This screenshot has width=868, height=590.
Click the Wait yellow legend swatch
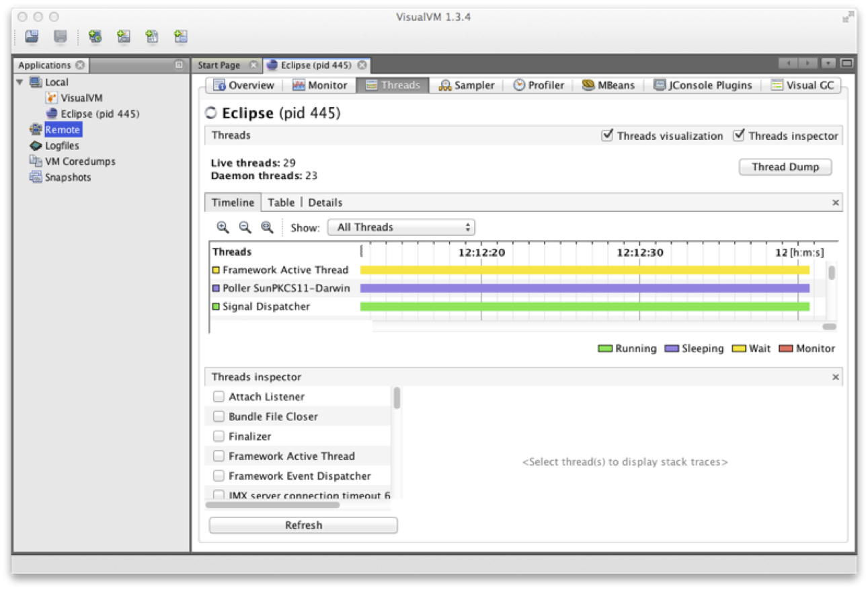[739, 349]
